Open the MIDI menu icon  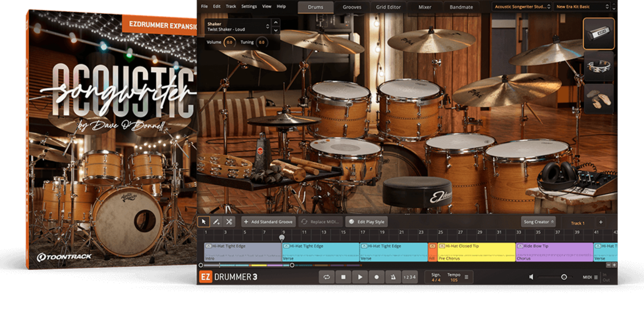(x=596, y=277)
